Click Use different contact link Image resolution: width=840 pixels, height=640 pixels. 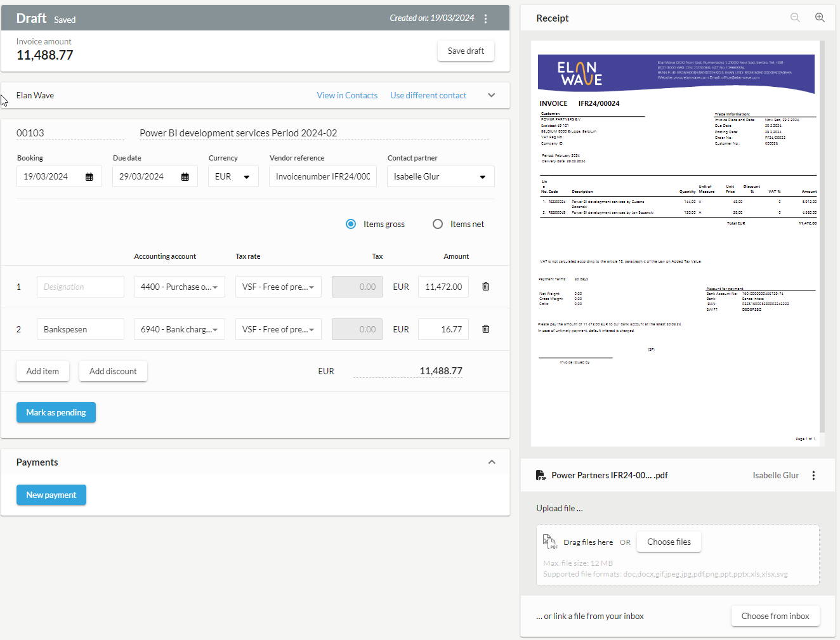428,95
